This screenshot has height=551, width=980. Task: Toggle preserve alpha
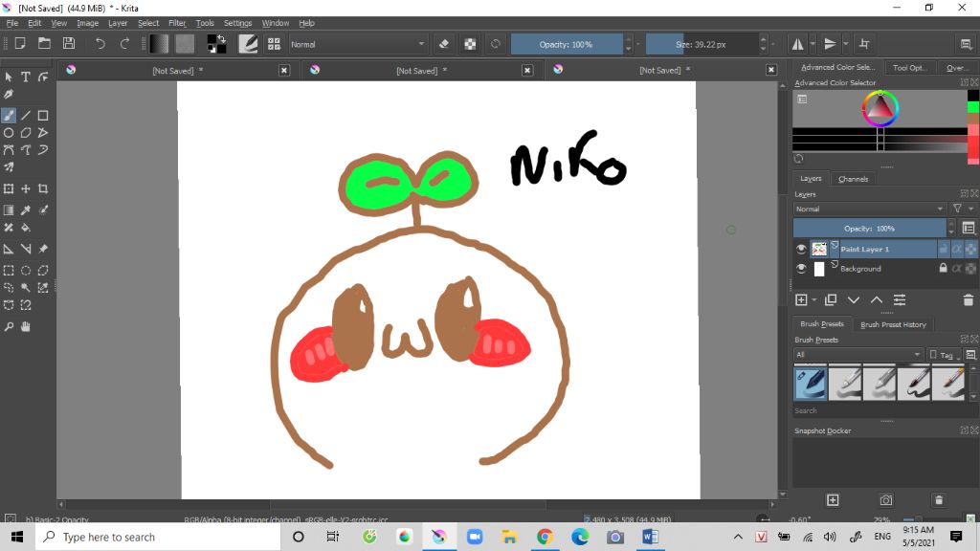tap(470, 44)
